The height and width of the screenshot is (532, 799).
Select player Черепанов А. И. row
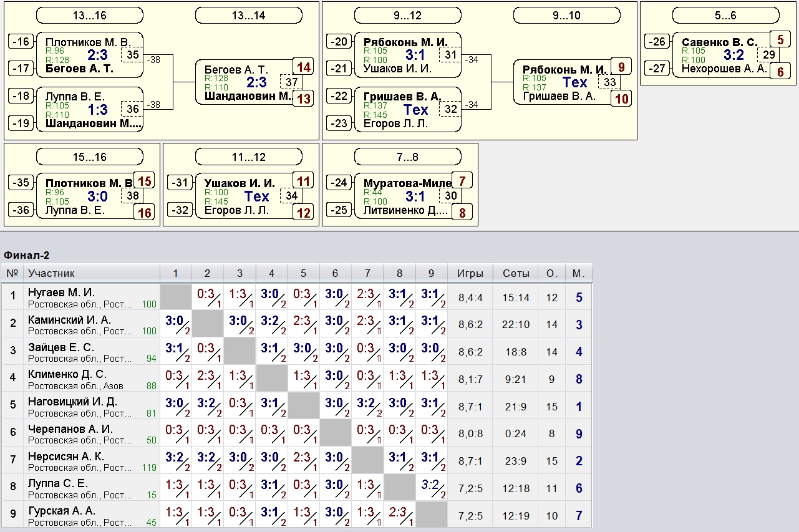click(x=70, y=429)
